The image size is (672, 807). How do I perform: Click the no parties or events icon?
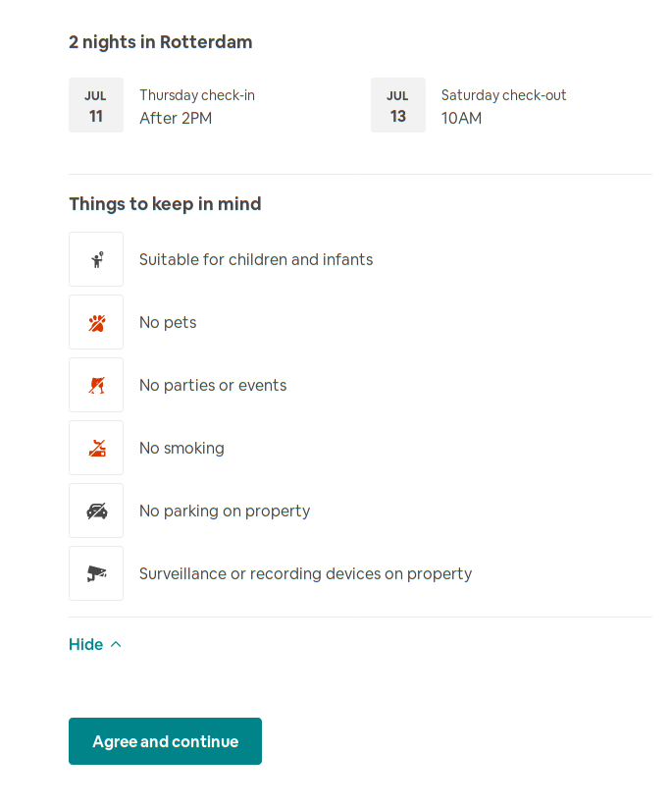[96, 386]
